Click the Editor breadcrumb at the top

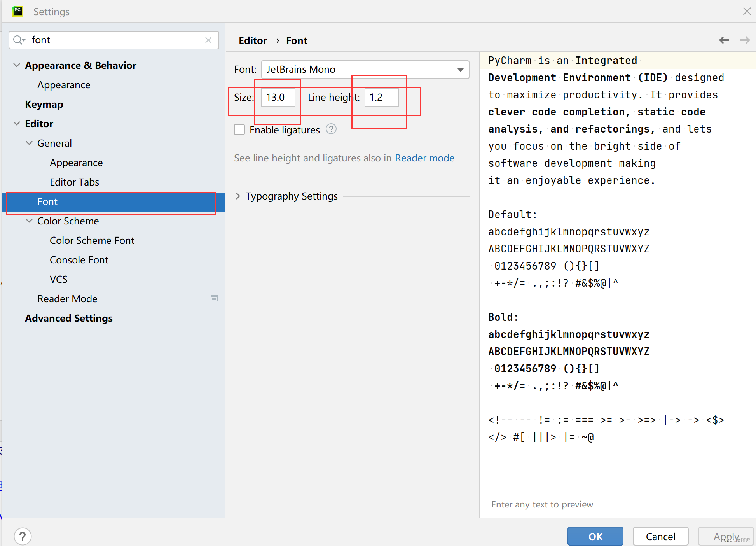(x=253, y=40)
